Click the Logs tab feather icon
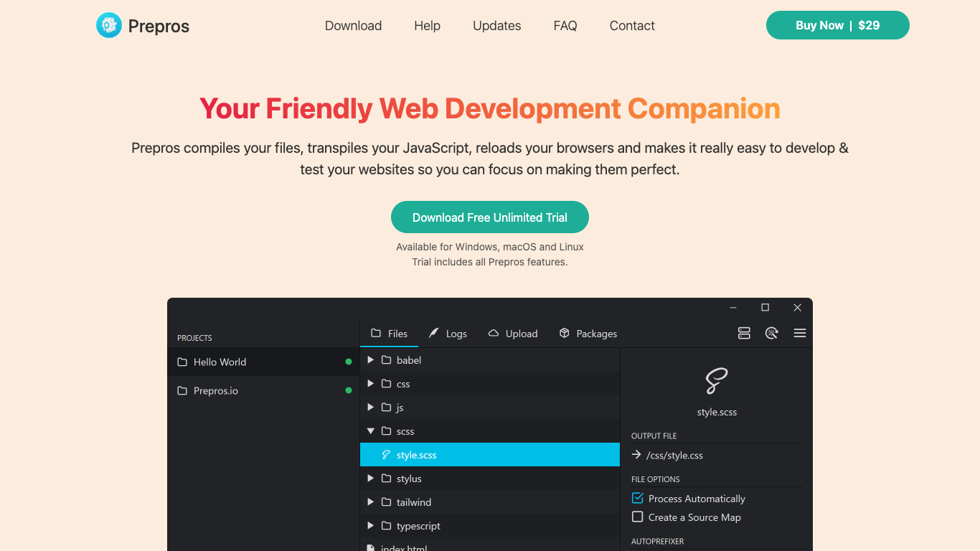The image size is (980, 551). (433, 333)
